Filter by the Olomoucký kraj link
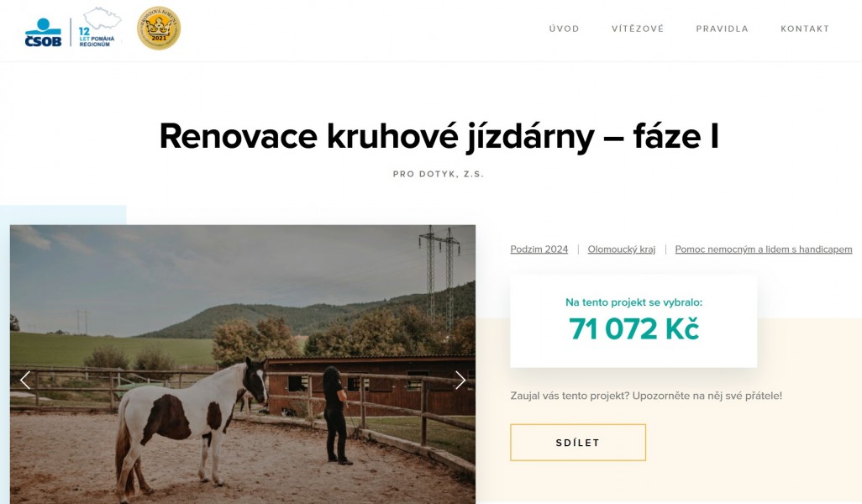Image resolution: width=862 pixels, height=504 pixels. [x=621, y=249]
